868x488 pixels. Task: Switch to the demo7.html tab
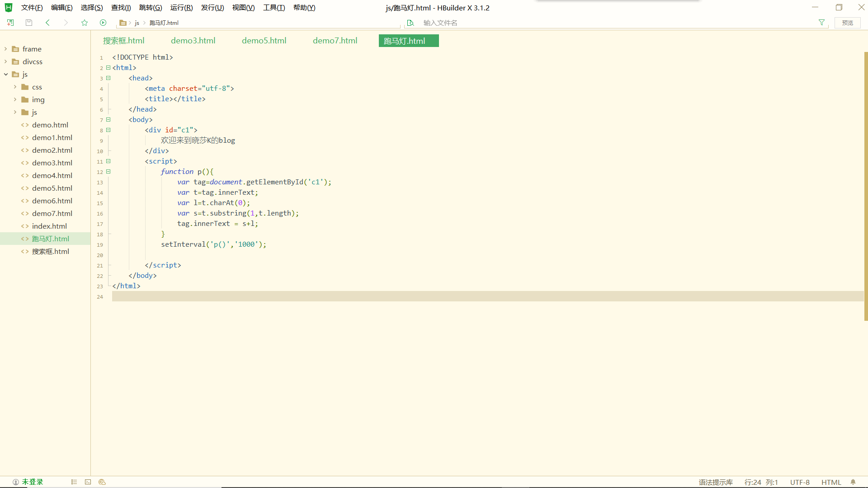335,41
